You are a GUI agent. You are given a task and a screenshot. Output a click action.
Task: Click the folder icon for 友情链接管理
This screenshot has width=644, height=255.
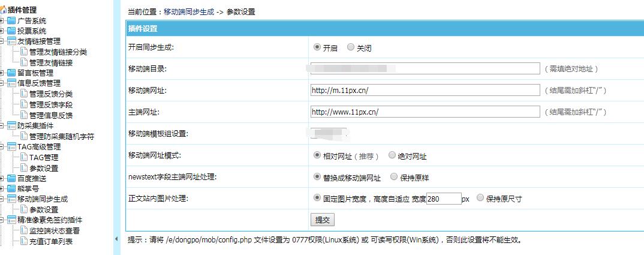click(11, 41)
